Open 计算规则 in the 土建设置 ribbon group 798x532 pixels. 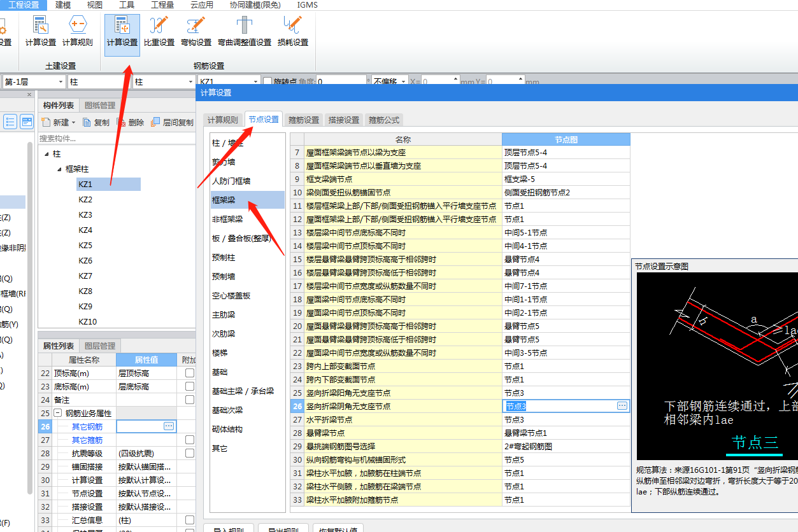(x=78, y=32)
